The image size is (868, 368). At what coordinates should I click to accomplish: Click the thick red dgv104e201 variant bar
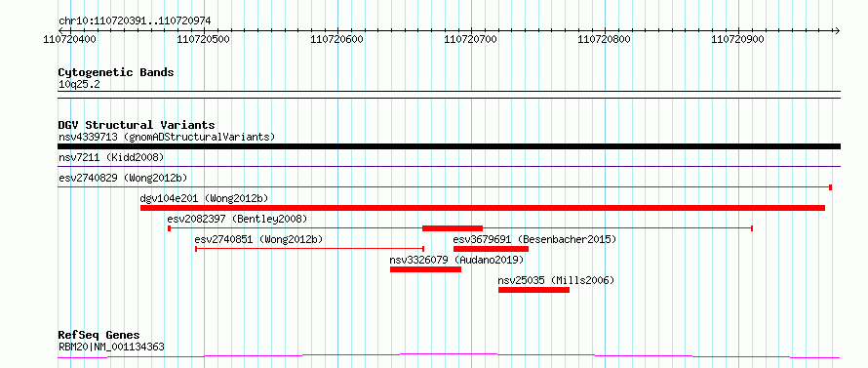pyautogui.click(x=483, y=208)
